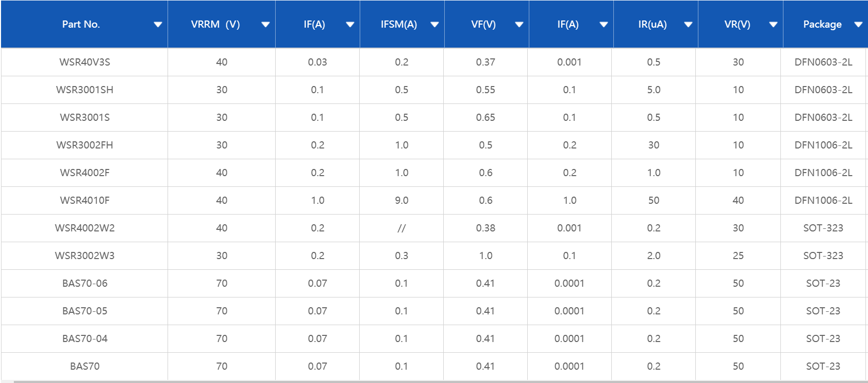Click the Part No. header label

(81, 25)
